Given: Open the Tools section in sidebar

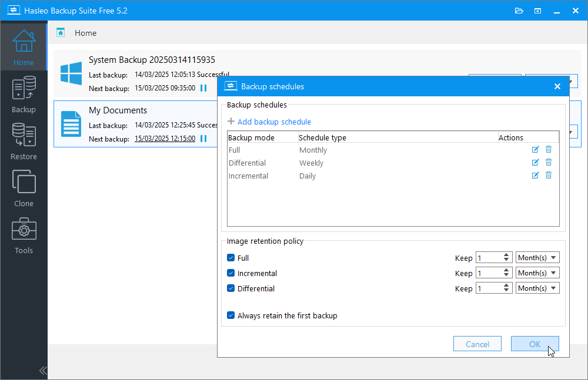Looking at the screenshot, I should (x=24, y=236).
